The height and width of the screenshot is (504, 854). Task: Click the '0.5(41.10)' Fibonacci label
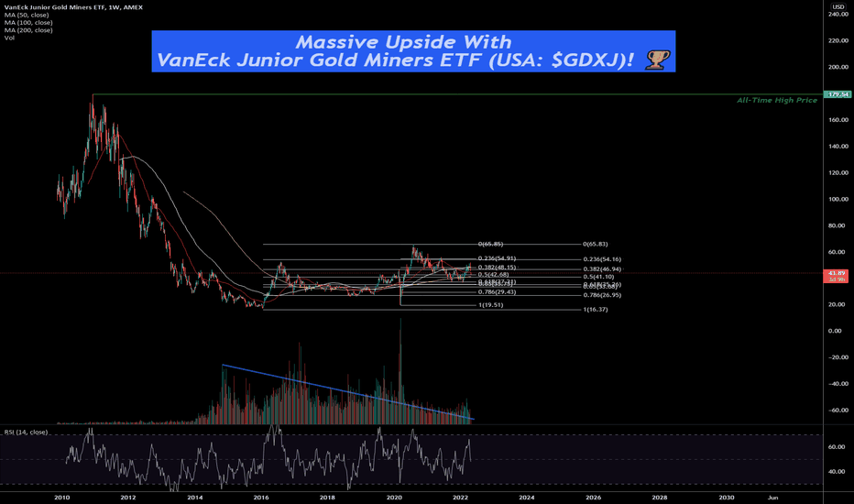(x=598, y=277)
